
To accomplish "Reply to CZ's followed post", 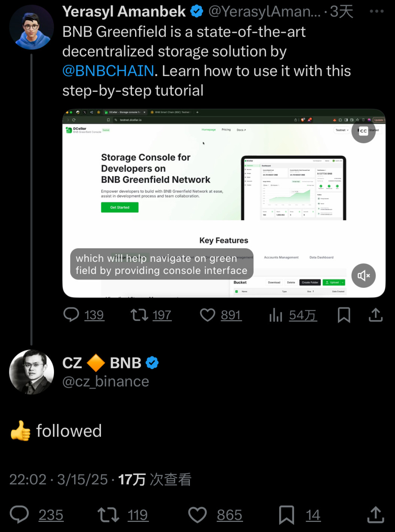I will tap(19, 515).
